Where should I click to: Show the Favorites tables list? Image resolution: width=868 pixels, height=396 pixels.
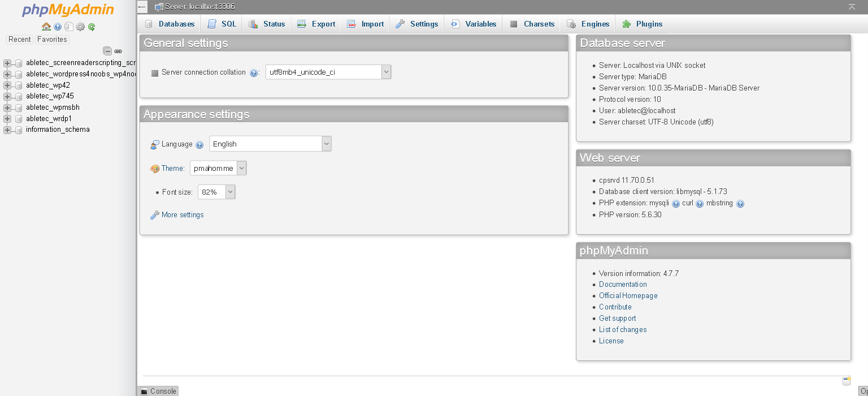(x=52, y=40)
